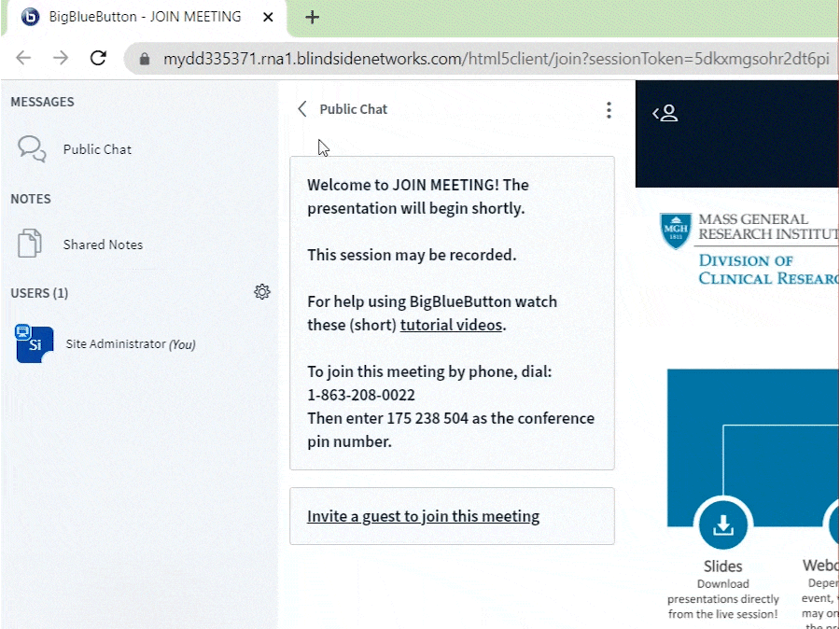This screenshot has height=629, width=840.
Task: Click the BigBlueButton tab favicon
Action: 30,17
